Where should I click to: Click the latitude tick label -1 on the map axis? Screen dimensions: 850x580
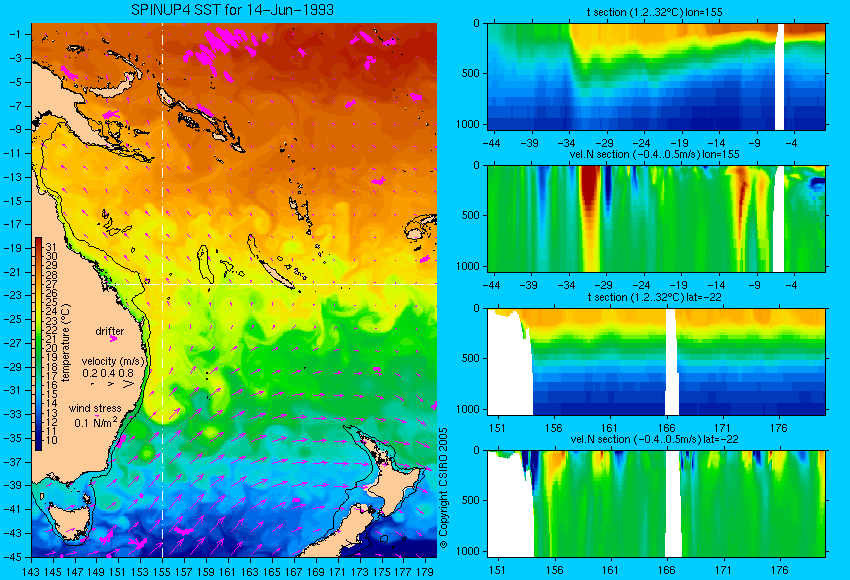click(x=15, y=34)
